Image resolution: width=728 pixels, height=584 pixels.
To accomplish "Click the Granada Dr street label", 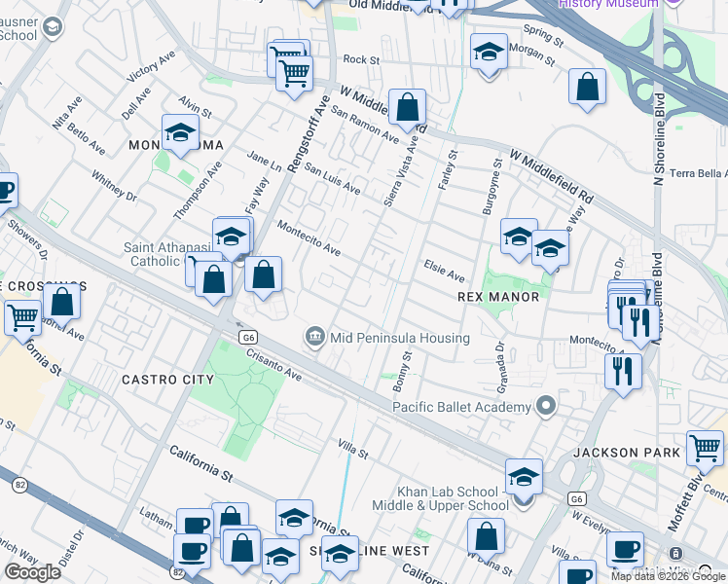I will click(x=501, y=368).
